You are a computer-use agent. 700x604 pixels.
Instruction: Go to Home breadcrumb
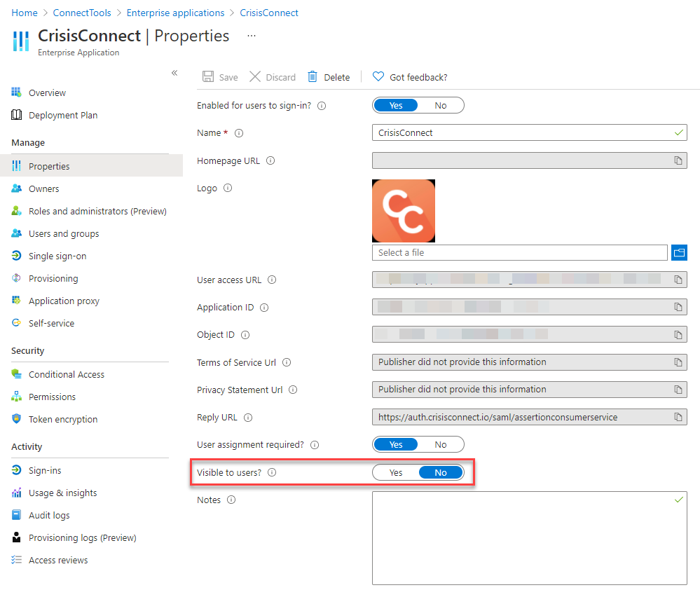pyautogui.click(x=25, y=13)
